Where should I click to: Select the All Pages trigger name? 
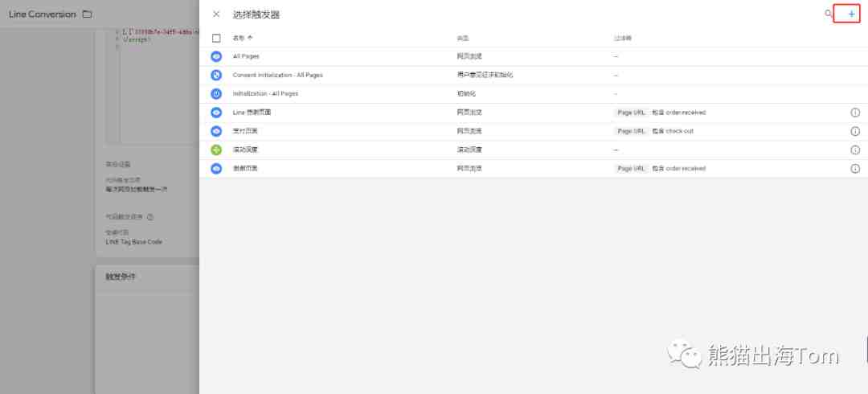(x=246, y=56)
